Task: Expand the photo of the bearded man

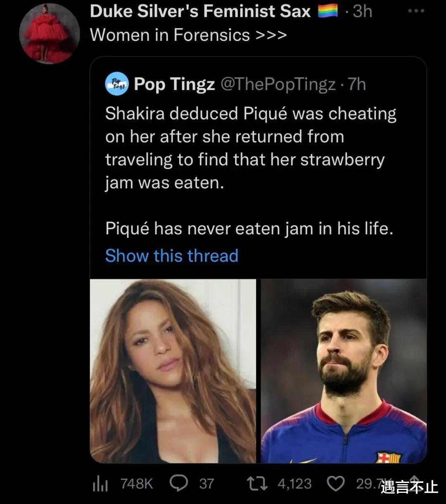Action: pyautogui.click(x=344, y=371)
